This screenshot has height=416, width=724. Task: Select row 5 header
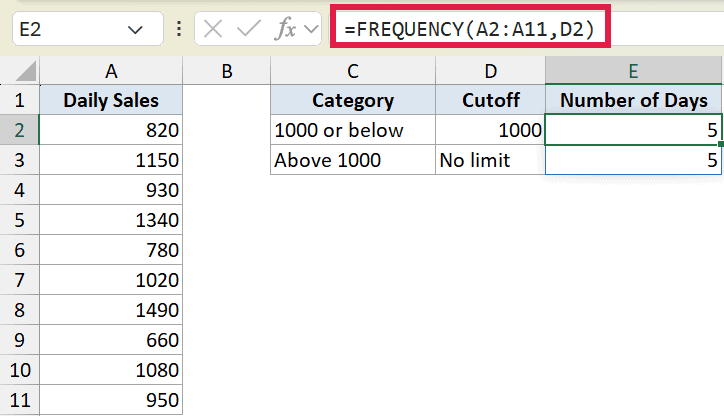tap(20, 220)
